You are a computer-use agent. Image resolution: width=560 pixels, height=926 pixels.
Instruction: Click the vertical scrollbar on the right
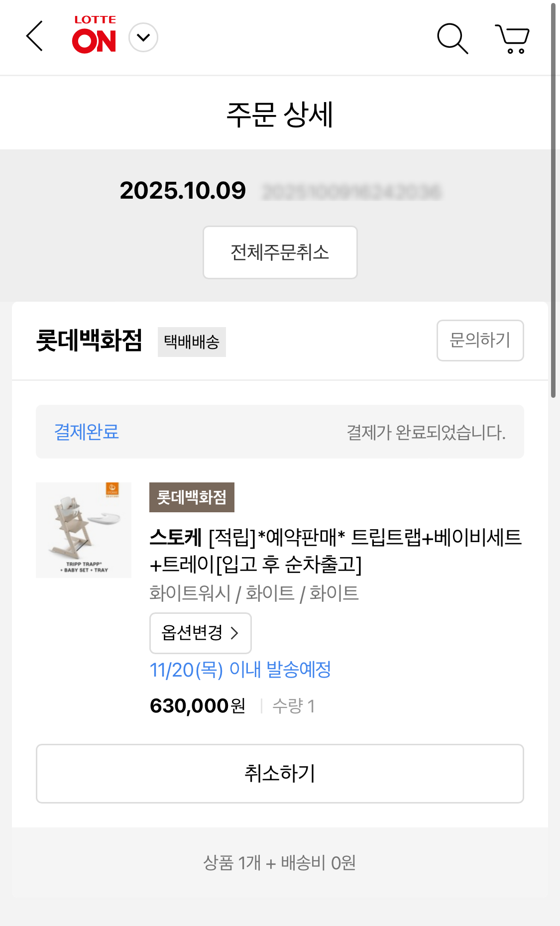click(x=553, y=199)
